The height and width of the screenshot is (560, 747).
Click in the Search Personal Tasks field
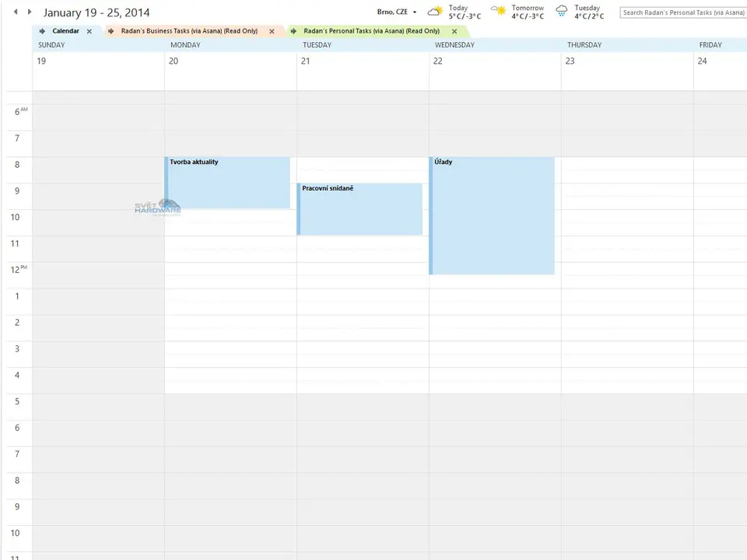click(683, 12)
